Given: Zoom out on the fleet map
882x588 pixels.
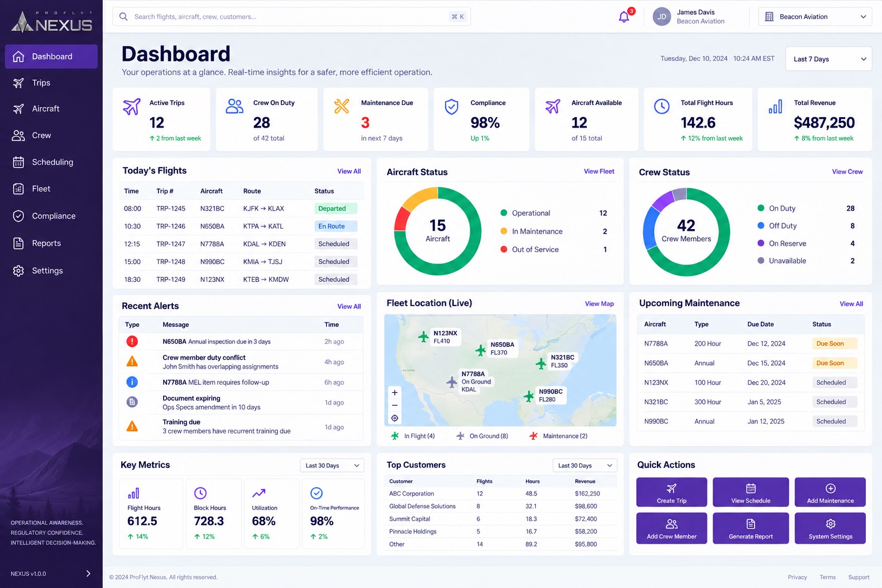Looking at the screenshot, I should [x=394, y=405].
